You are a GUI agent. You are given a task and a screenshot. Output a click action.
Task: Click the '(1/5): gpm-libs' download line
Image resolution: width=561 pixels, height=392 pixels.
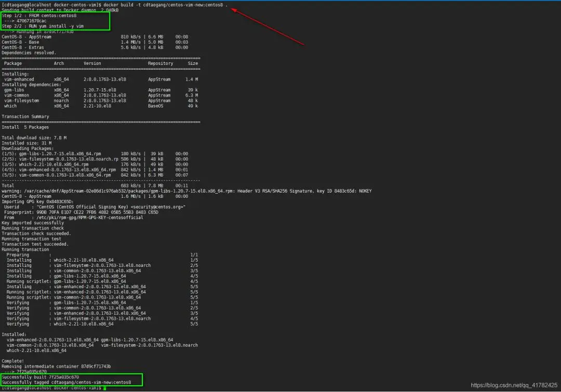click(x=95, y=154)
